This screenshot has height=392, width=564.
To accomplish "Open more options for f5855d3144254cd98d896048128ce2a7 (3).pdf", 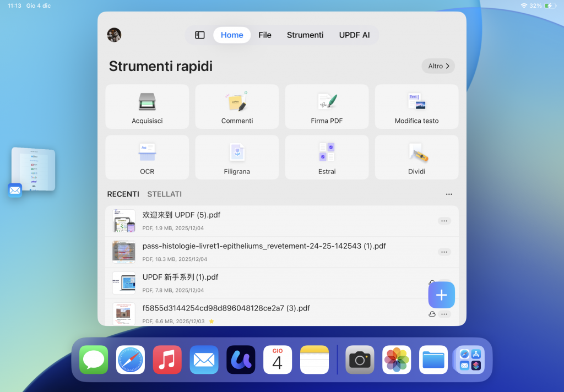I will coord(444,314).
